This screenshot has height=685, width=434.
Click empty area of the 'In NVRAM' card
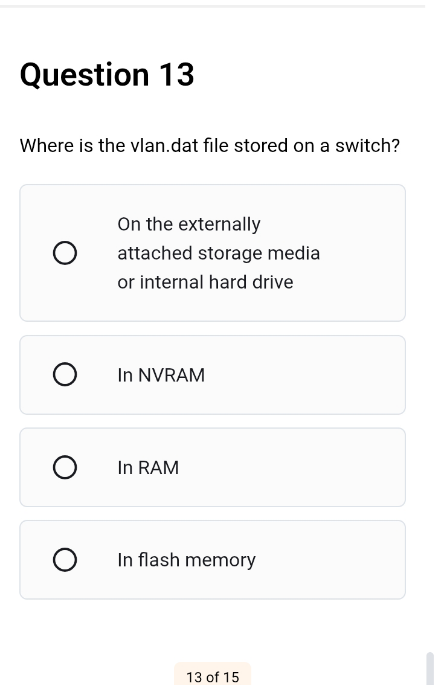pyautogui.click(x=306, y=375)
